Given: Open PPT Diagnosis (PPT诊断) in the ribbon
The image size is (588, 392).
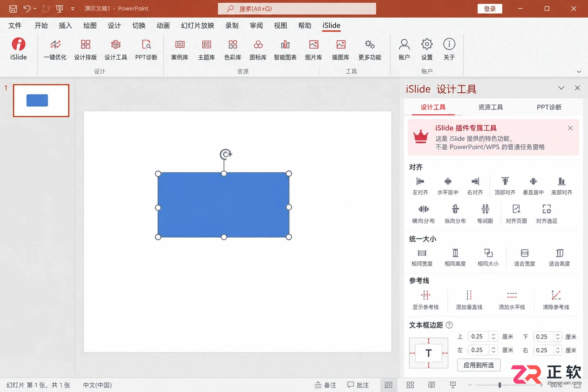Looking at the screenshot, I should [146, 50].
